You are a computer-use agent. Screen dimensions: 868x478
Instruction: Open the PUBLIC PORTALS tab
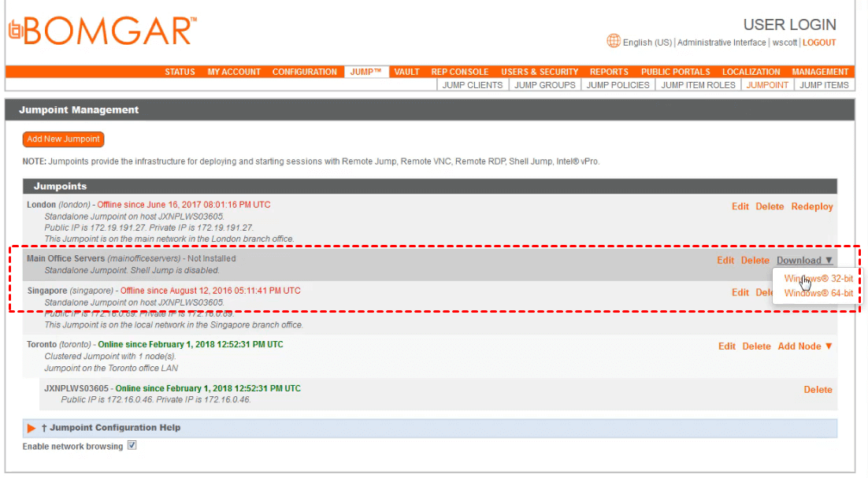tap(675, 72)
